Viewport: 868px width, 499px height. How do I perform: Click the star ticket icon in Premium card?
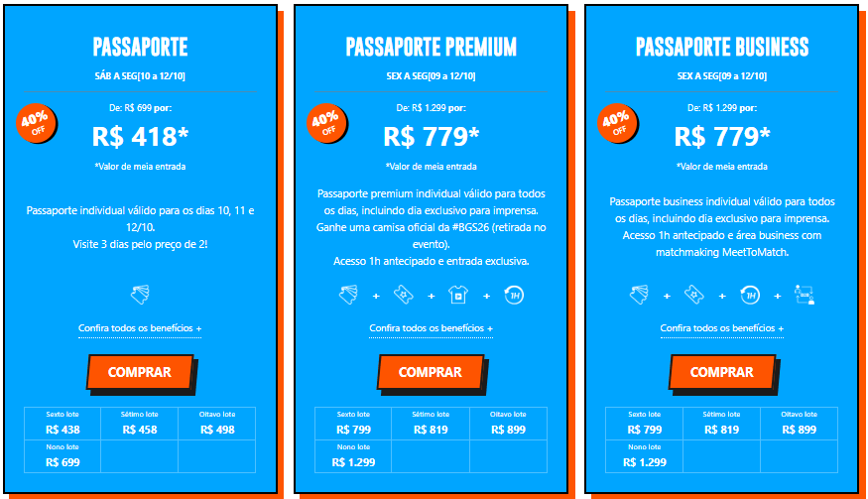coord(404,295)
